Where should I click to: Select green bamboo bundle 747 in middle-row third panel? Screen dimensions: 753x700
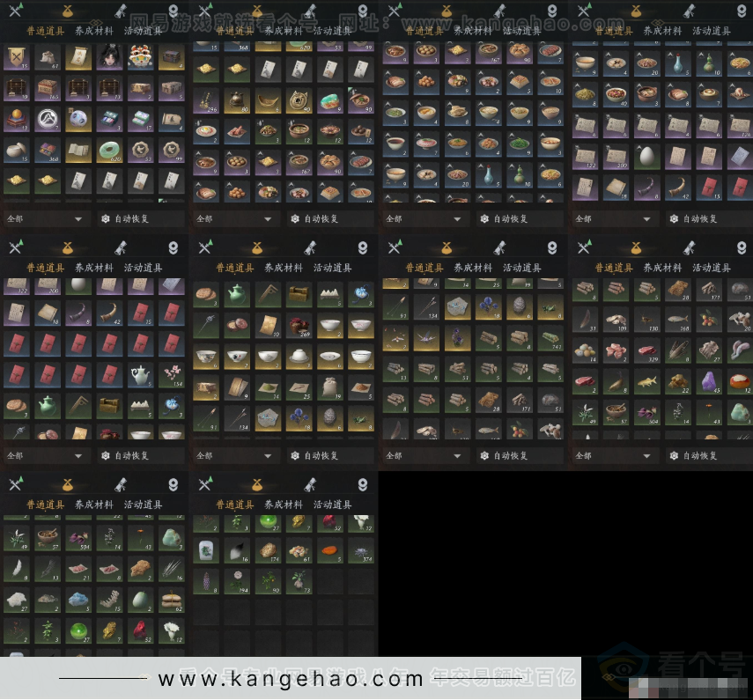[x=550, y=338]
